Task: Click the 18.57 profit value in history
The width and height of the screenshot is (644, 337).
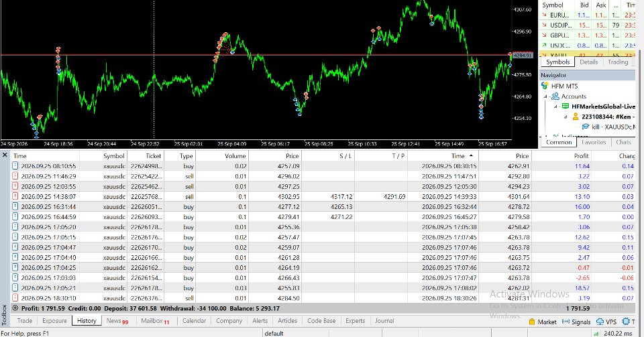Action: point(582,288)
